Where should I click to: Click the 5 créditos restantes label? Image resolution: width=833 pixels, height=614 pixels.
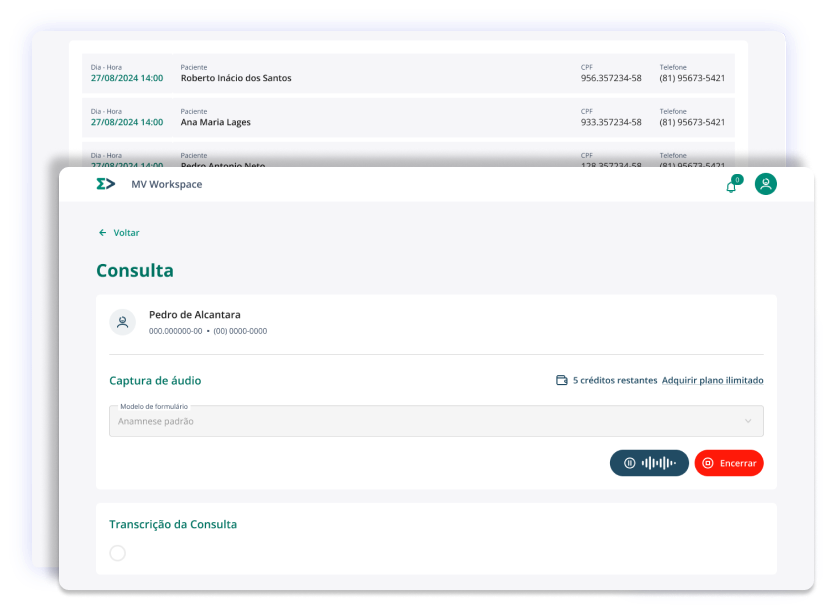pyautogui.click(x=615, y=381)
